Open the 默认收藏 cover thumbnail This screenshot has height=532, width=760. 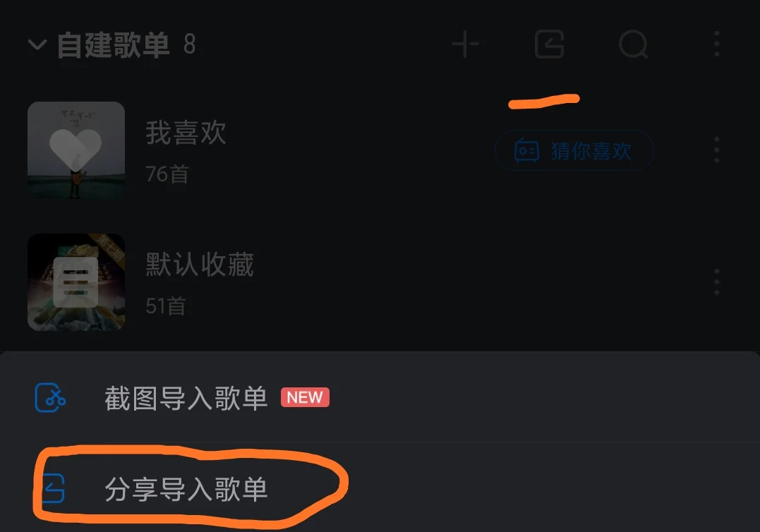(76, 282)
